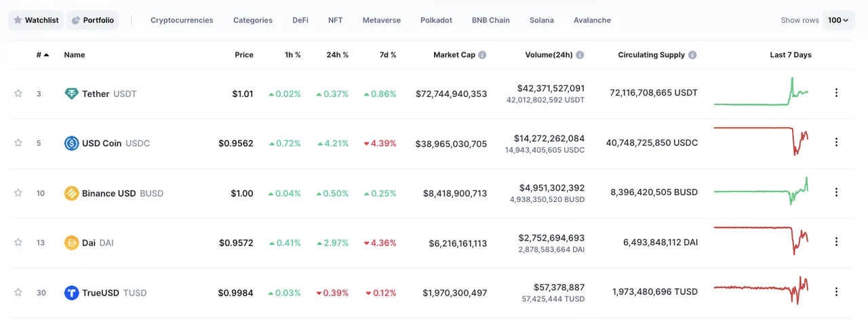868x320 pixels.
Task: Open the TrueUSD TUSD page link
Action: (x=105, y=293)
